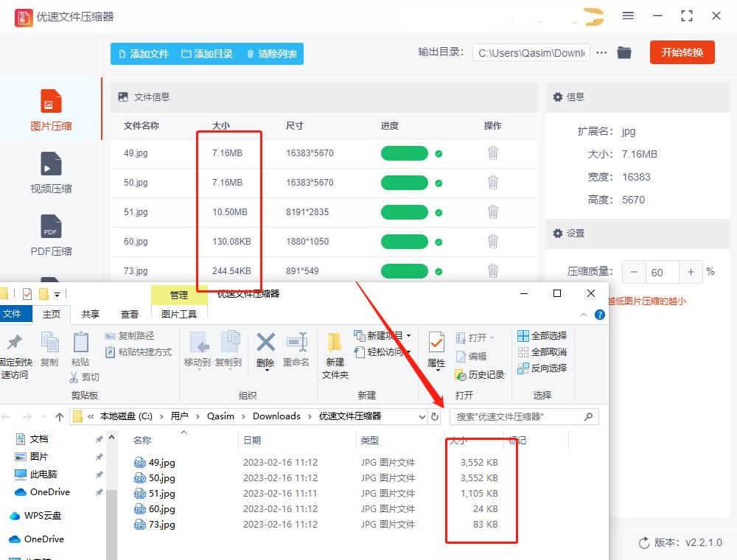The image size is (737, 560).
Task: Select 视频压缩 in the left sidebar
Action: 52,173
